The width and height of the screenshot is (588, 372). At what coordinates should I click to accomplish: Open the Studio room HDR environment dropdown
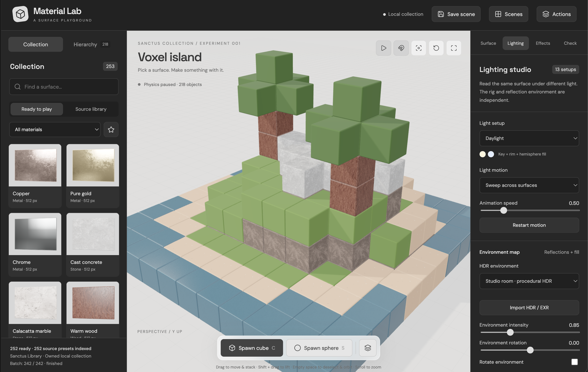click(529, 281)
